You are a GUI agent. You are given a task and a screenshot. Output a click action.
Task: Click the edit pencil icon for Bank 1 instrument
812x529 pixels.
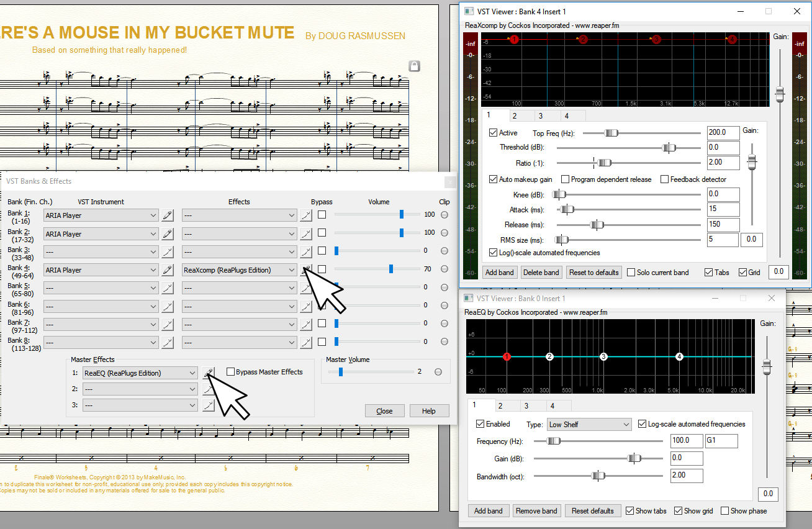[167, 215]
